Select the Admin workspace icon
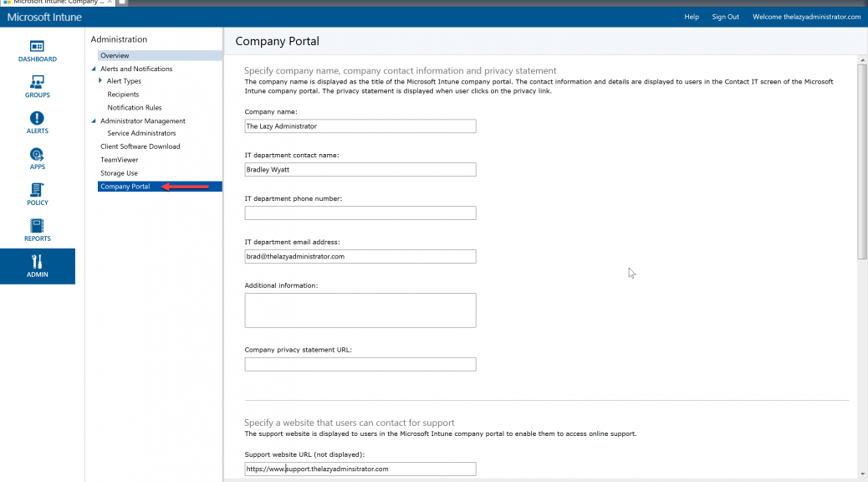 (x=37, y=266)
